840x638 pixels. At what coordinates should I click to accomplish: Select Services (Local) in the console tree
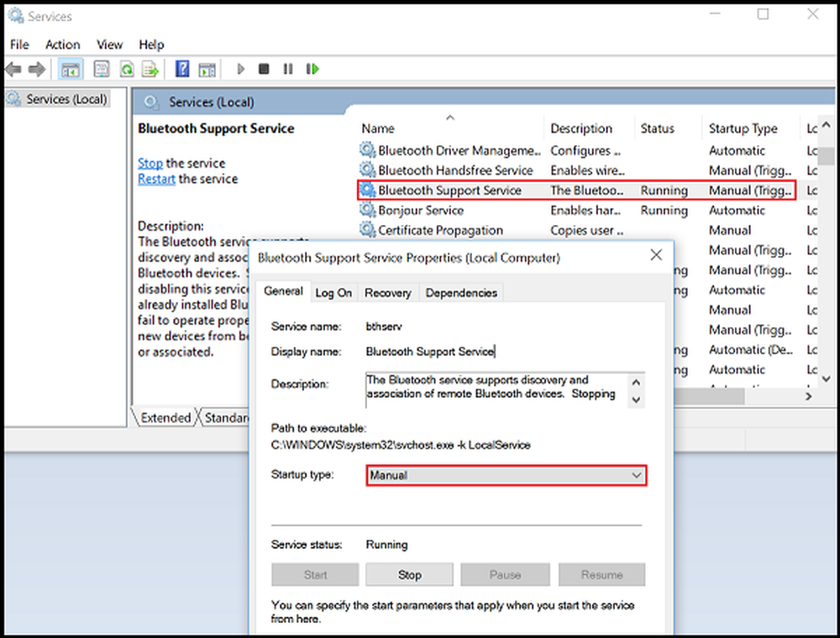point(66,99)
